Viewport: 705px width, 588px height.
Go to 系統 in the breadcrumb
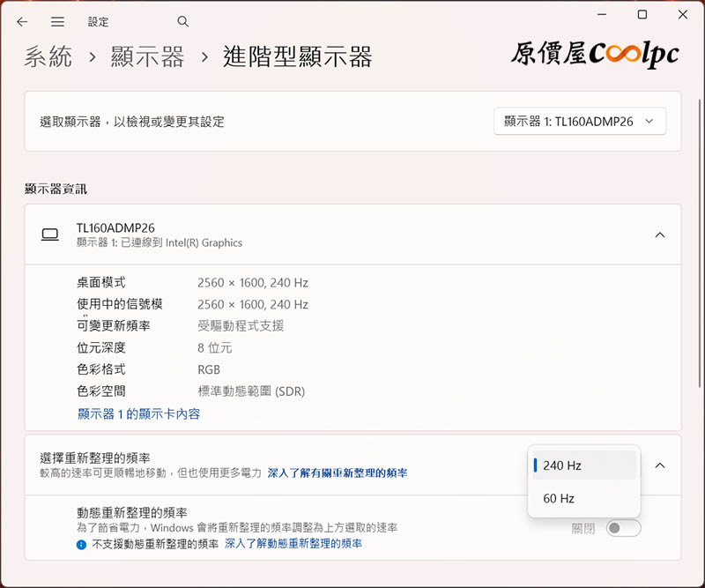[48, 58]
